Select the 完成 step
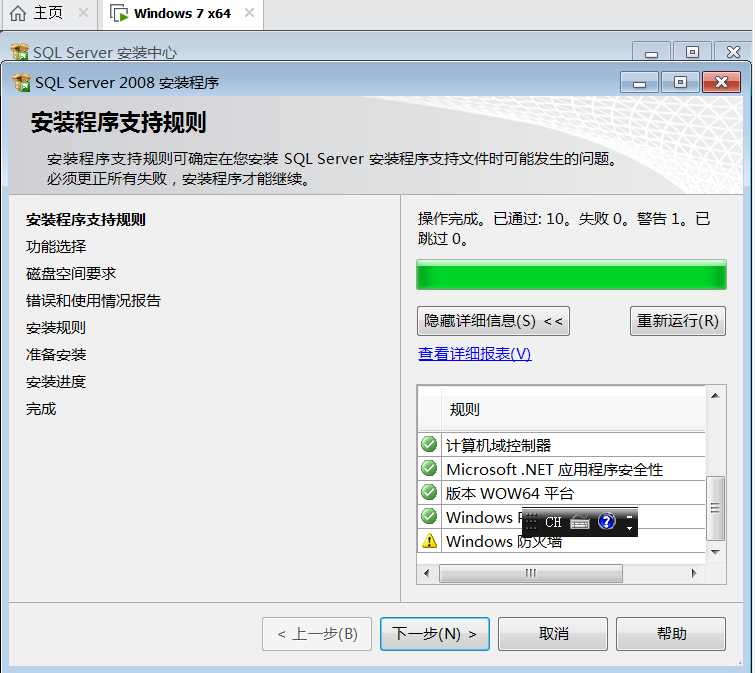The width and height of the screenshot is (755, 673). pos(41,409)
